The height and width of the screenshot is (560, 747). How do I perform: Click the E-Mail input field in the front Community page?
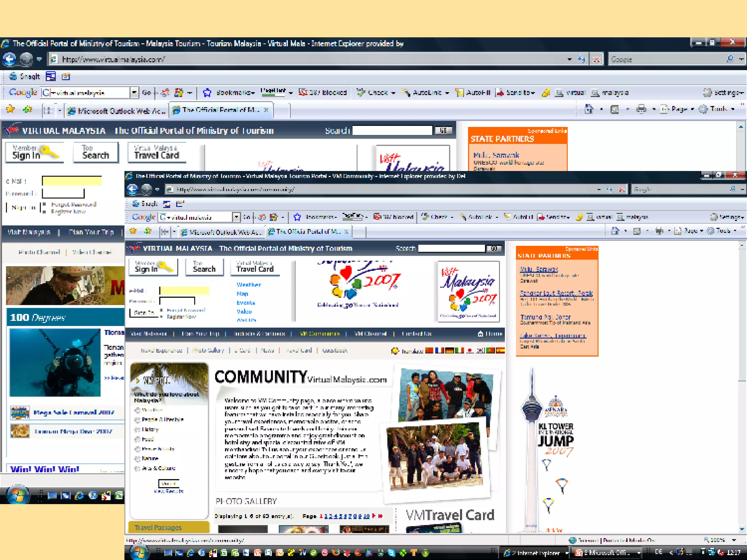tap(184, 291)
